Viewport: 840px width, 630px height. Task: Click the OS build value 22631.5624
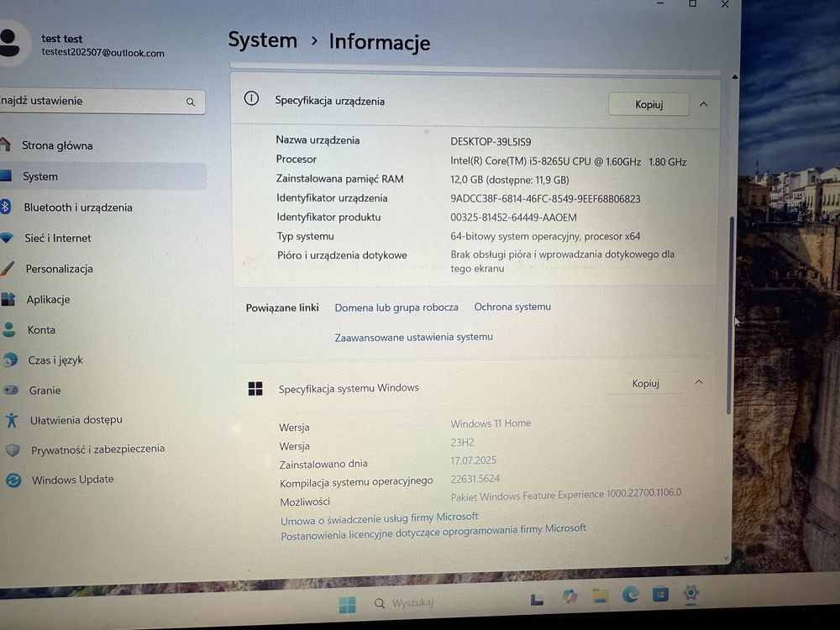point(475,479)
